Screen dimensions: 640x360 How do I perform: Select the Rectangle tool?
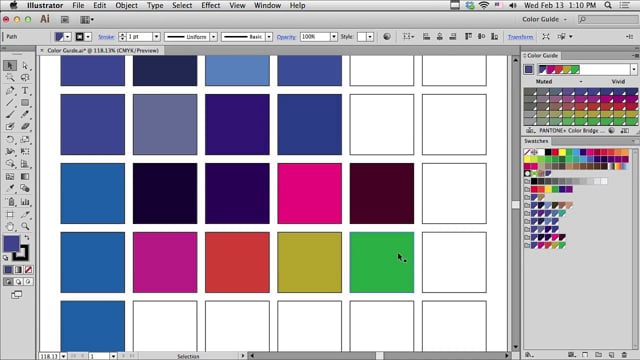(x=25, y=102)
